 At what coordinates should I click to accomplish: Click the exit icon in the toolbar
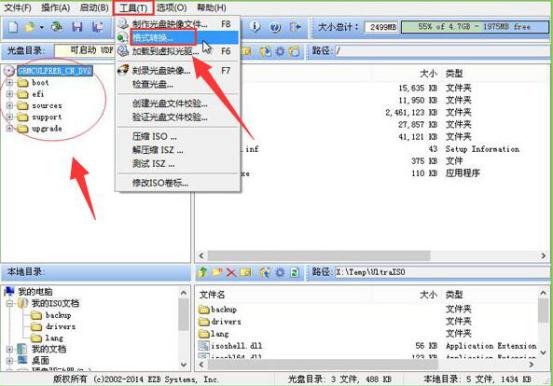(295, 27)
